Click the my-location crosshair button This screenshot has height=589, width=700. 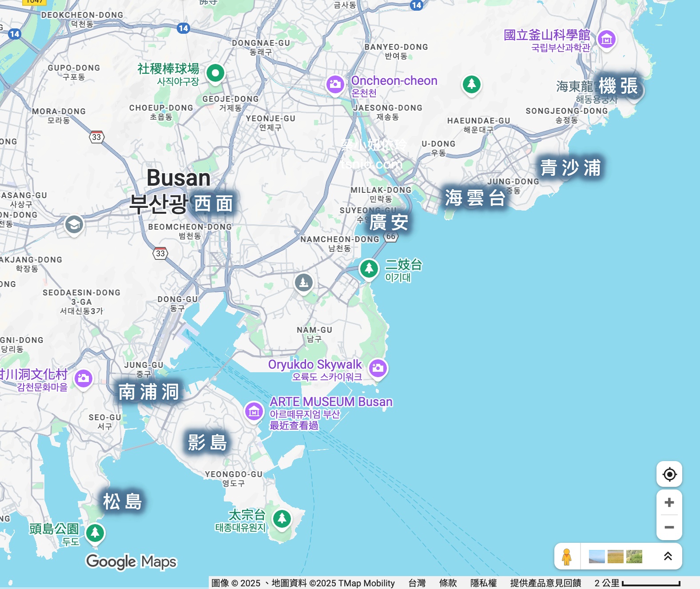coord(669,474)
